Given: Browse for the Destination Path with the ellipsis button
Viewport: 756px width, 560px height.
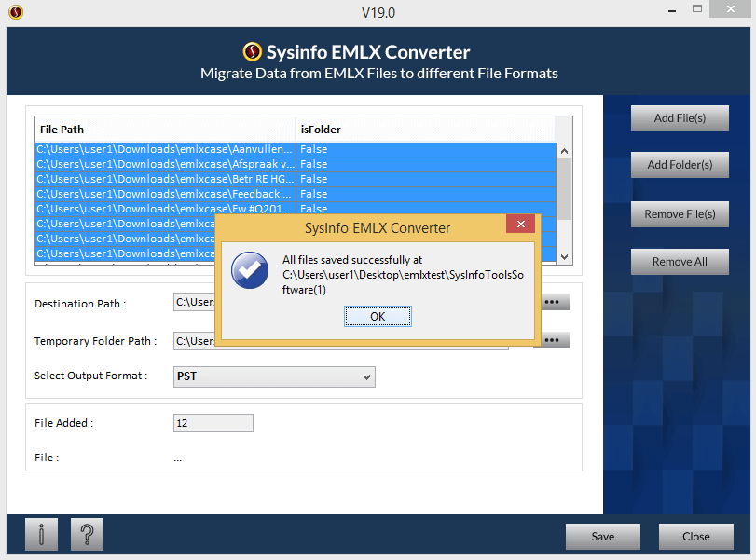Looking at the screenshot, I should click(x=556, y=302).
